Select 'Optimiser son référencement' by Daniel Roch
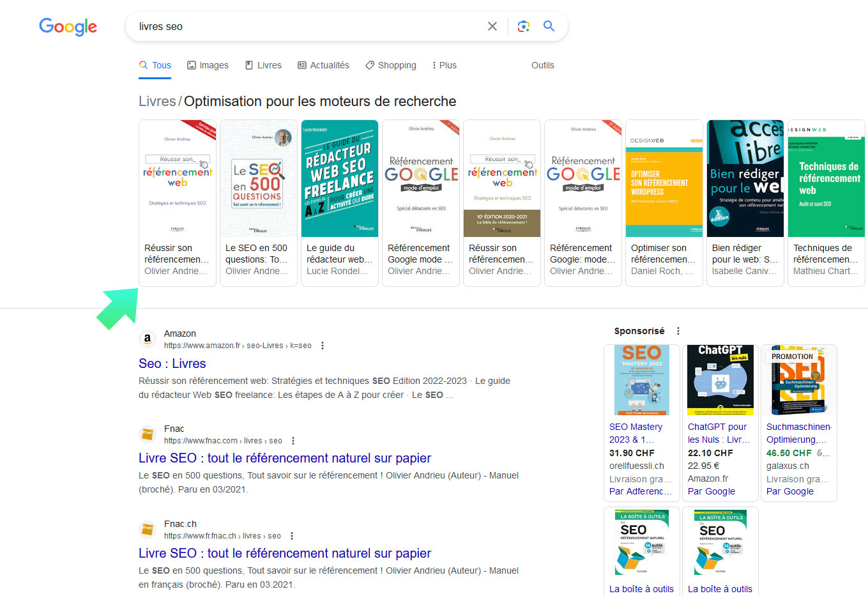Image resolution: width=868 pixels, height=596 pixels. tap(664, 203)
